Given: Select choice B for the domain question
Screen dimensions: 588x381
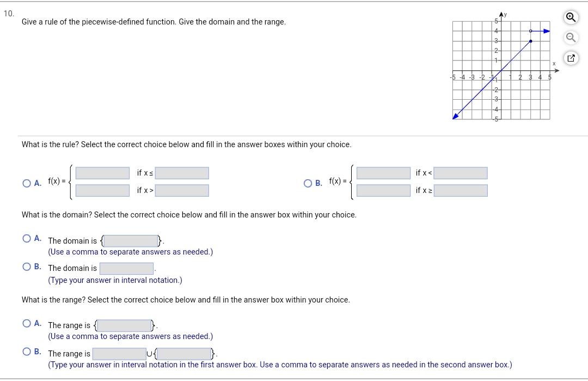Looking at the screenshot, I should [26, 267].
